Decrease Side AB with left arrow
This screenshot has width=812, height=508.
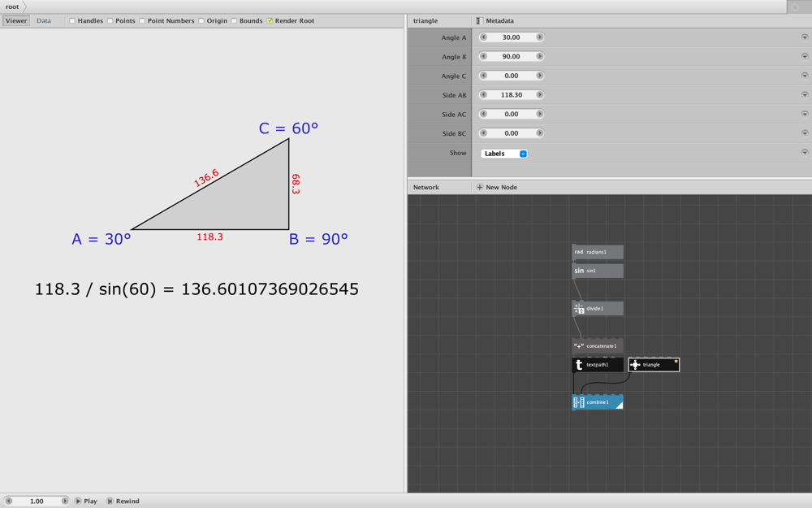[484, 95]
